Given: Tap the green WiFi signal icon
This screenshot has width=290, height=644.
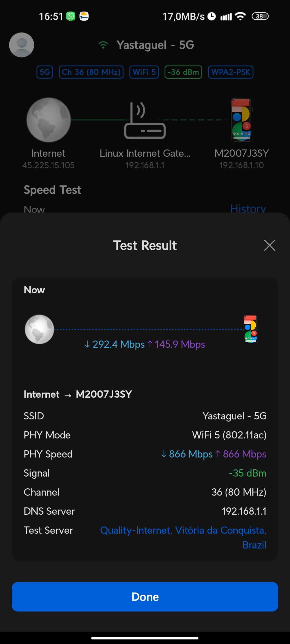Looking at the screenshot, I should pyautogui.click(x=103, y=45).
